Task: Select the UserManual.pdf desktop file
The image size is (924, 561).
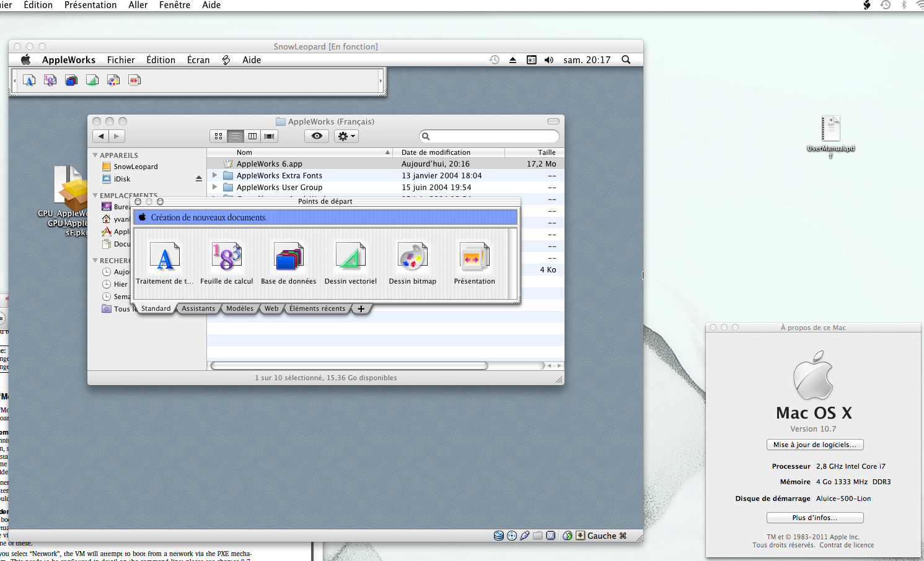Action: [x=830, y=137]
